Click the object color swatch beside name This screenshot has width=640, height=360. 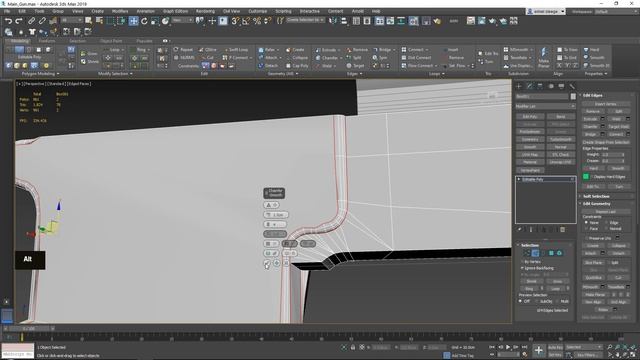click(573, 96)
